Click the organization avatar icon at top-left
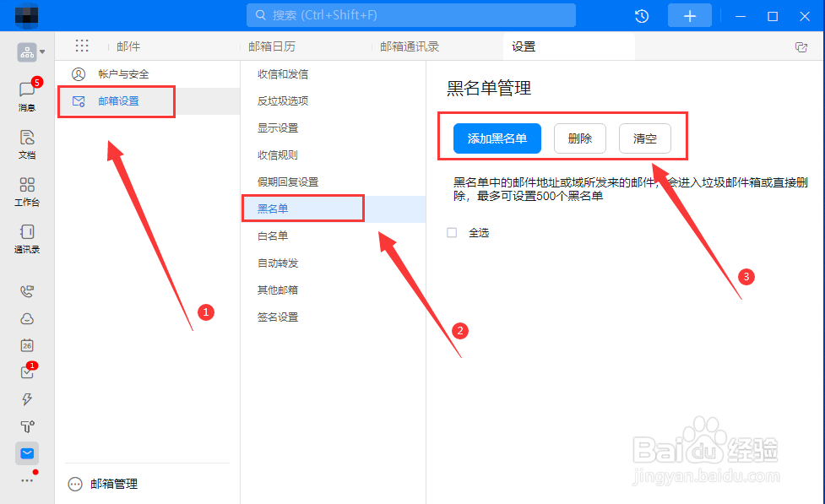The height and width of the screenshot is (504, 825). (27, 52)
